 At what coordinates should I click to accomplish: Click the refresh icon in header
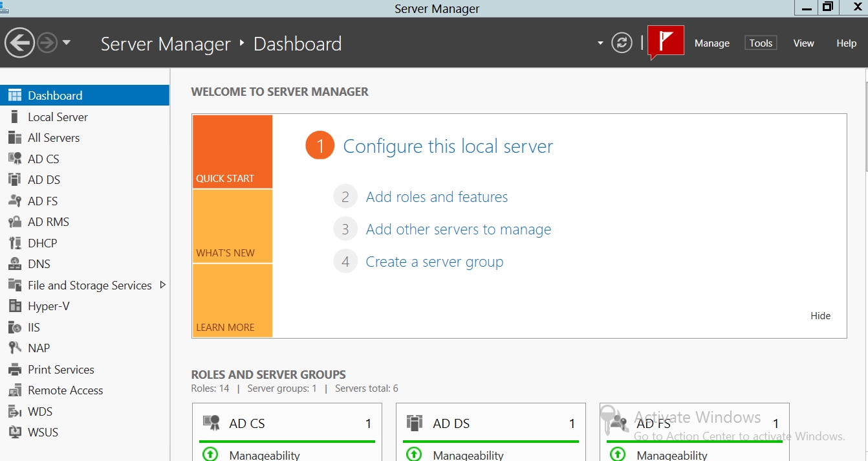[622, 43]
